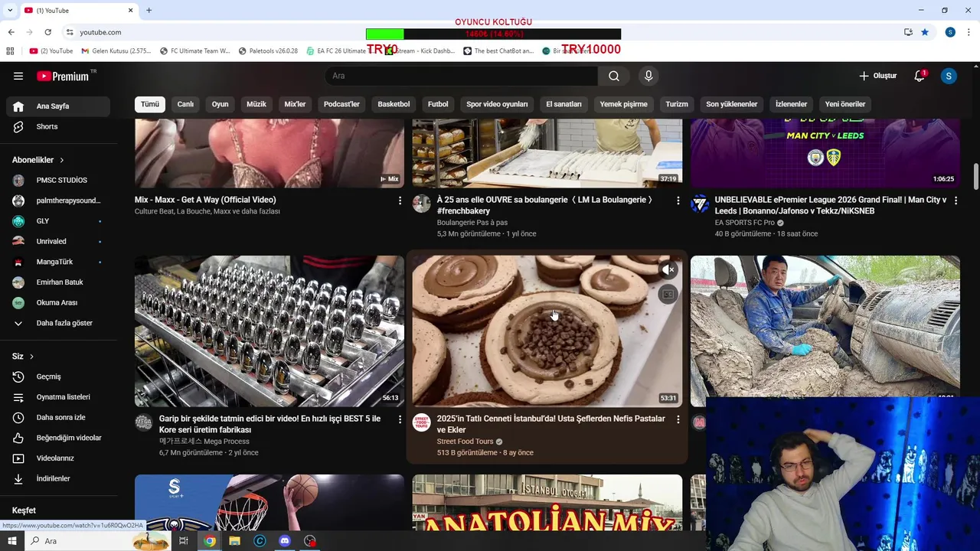This screenshot has height=551, width=980.
Task: Expand the Abonelikler section arrow
Action: tap(61, 160)
